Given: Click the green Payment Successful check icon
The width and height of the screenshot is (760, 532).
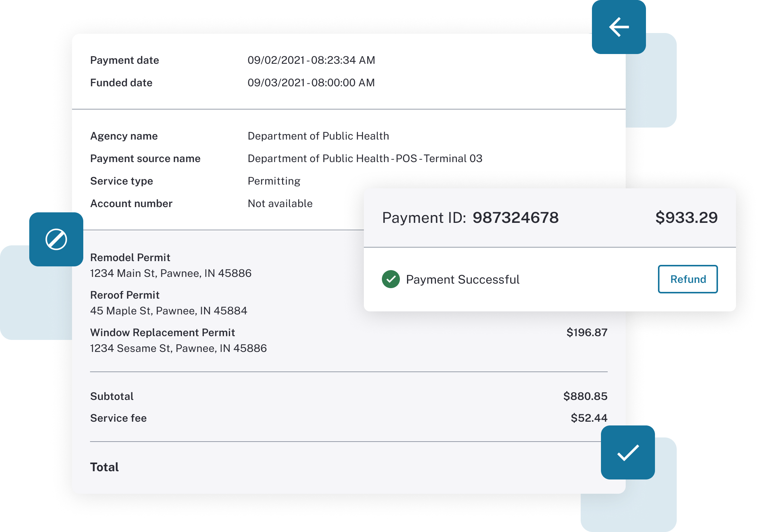Looking at the screenshot, I should tap(390, 279).
